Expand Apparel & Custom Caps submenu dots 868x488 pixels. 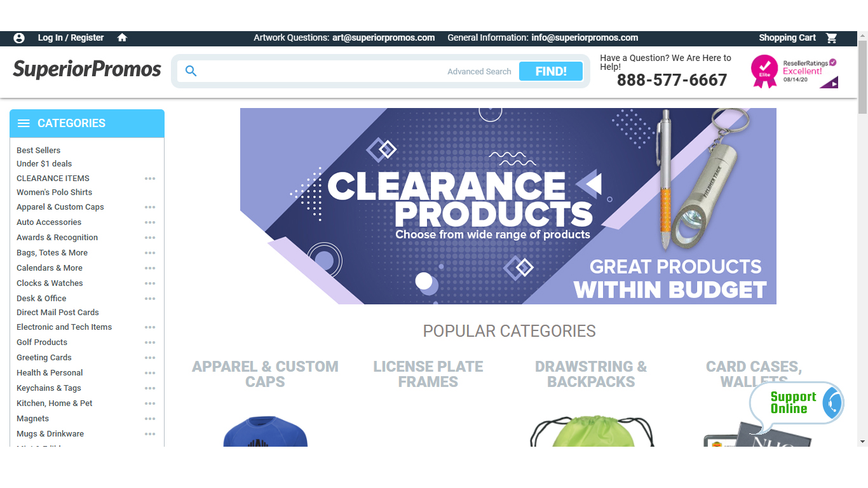click(x=150, y=207)
